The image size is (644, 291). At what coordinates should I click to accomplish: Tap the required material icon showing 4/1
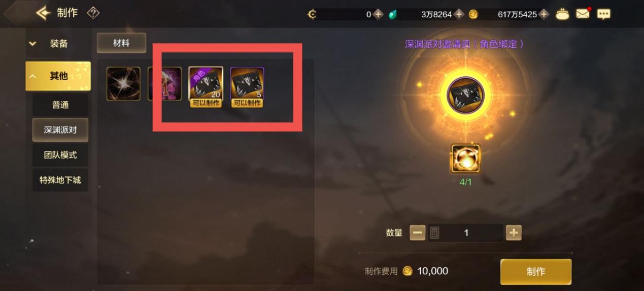pyautogui.click(x=465, y=158)
